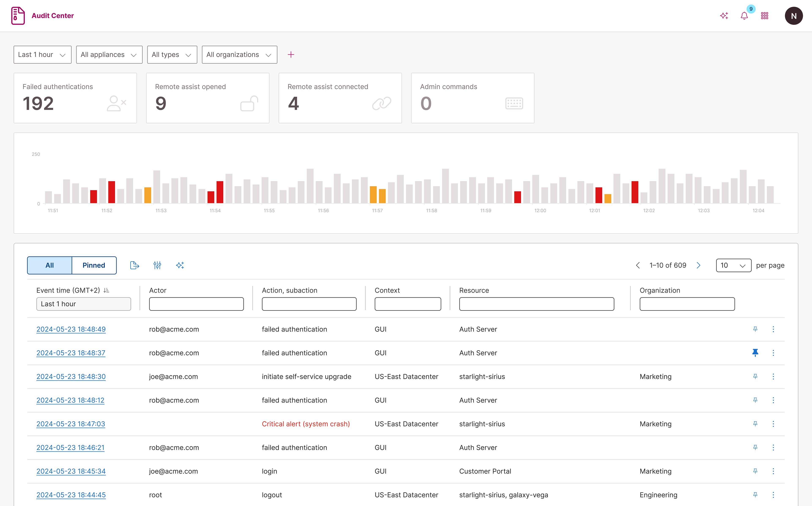Viewport: 812px width, 506px height.
Task: Switch to the Pinned tab
Action: click(94, 265)
